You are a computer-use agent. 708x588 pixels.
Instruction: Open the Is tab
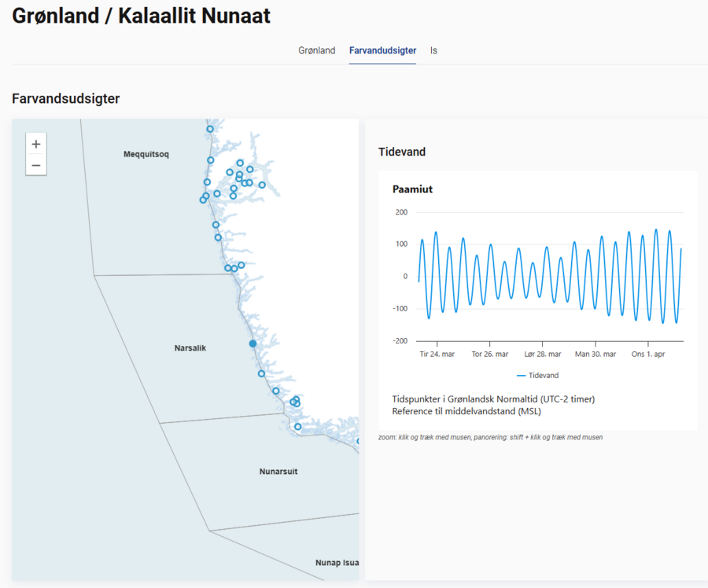tap(433, 50)
